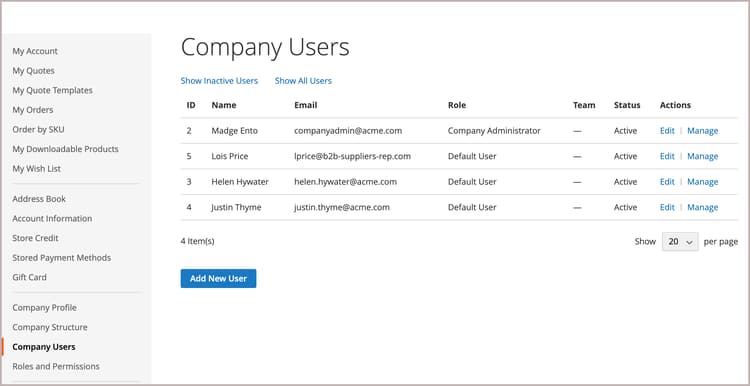Click the Name column header
750x386 pixels.
pos(224,105)
